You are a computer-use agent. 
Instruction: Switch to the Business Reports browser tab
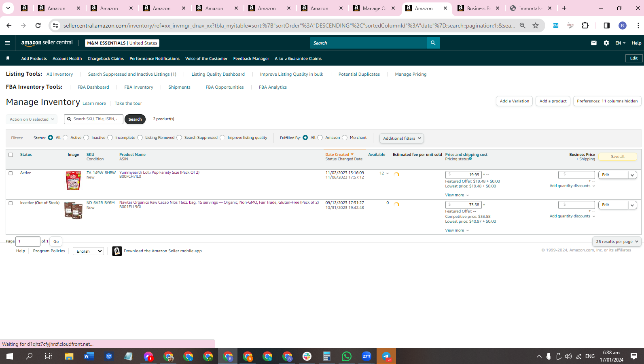pyautogui.click(x=478, y=8)
